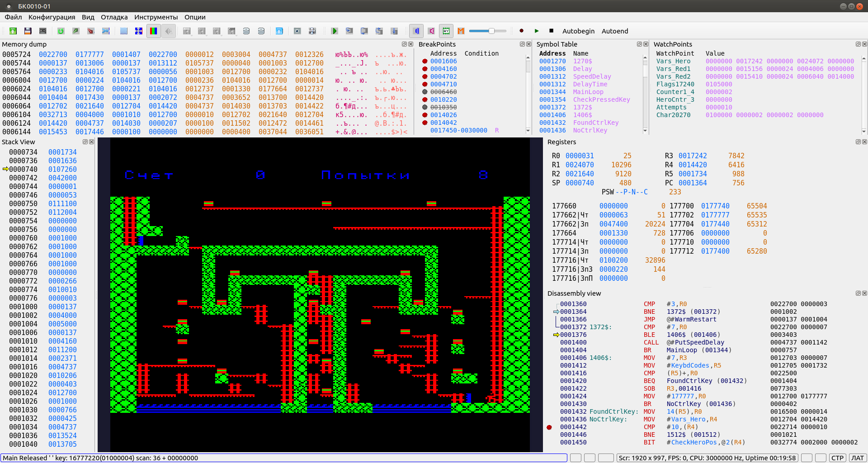Click the camera screenshot icon
Screen dimensions: 868x463
click(297, 31)
